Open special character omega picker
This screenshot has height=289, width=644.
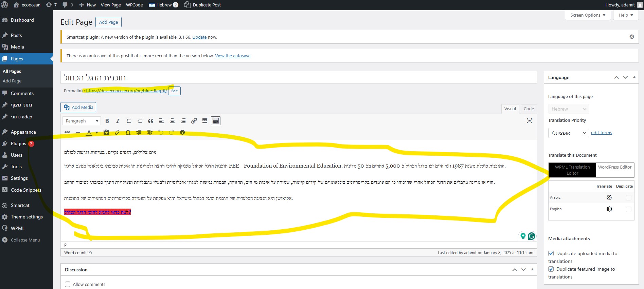pos(128,132)
